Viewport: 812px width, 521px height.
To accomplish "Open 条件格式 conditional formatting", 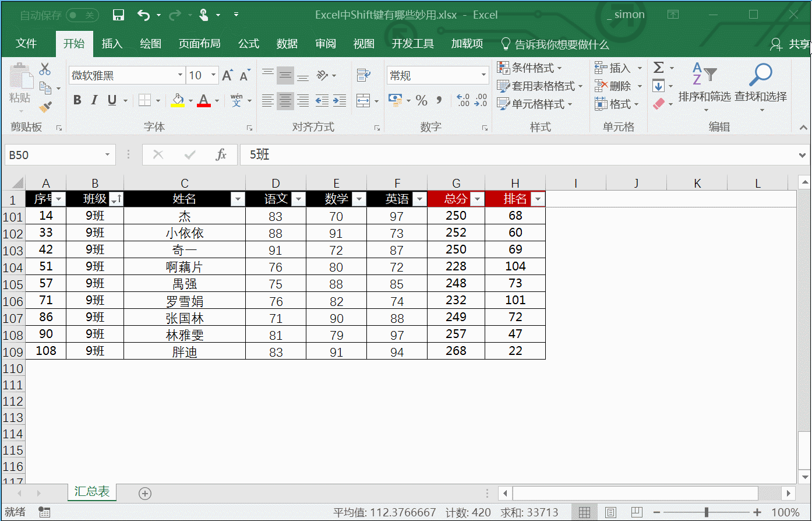I will (x=528, y=68).
